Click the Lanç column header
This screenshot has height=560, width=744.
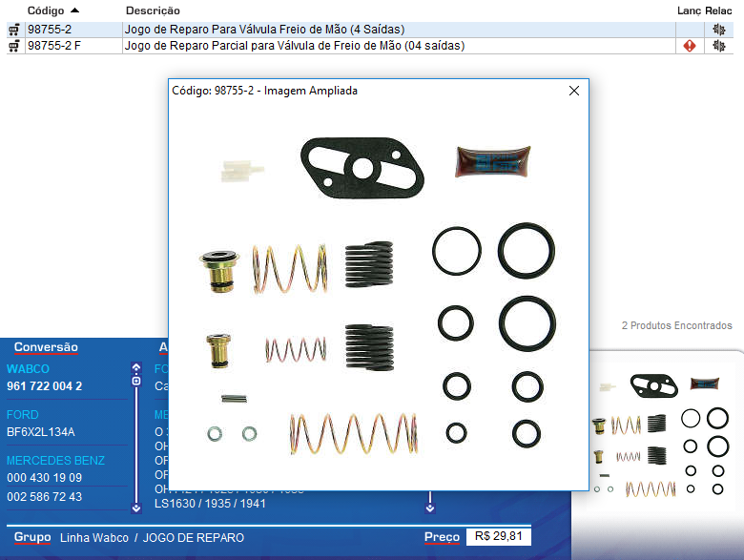[689, 10]
